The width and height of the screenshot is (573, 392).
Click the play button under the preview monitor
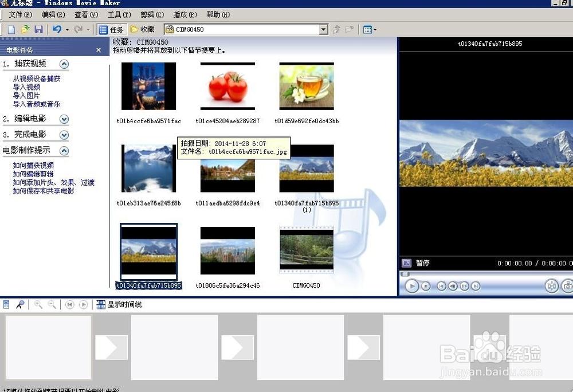tap(411, 285)
